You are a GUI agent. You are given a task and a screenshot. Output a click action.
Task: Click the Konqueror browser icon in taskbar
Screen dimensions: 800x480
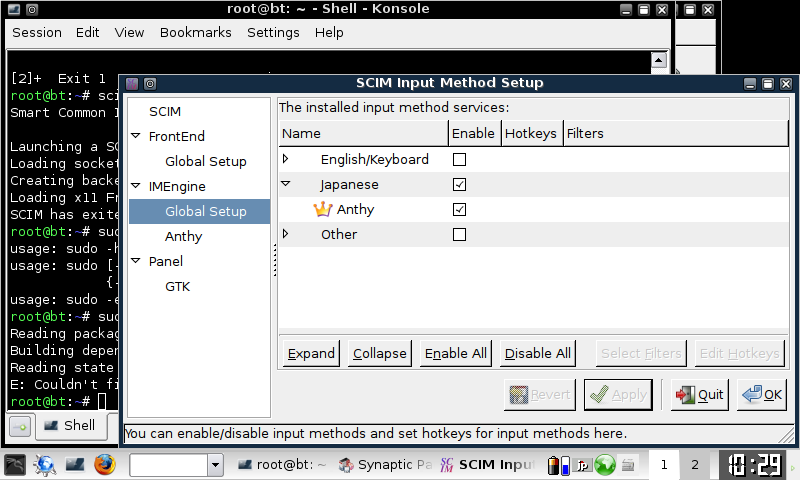point(44,465)
